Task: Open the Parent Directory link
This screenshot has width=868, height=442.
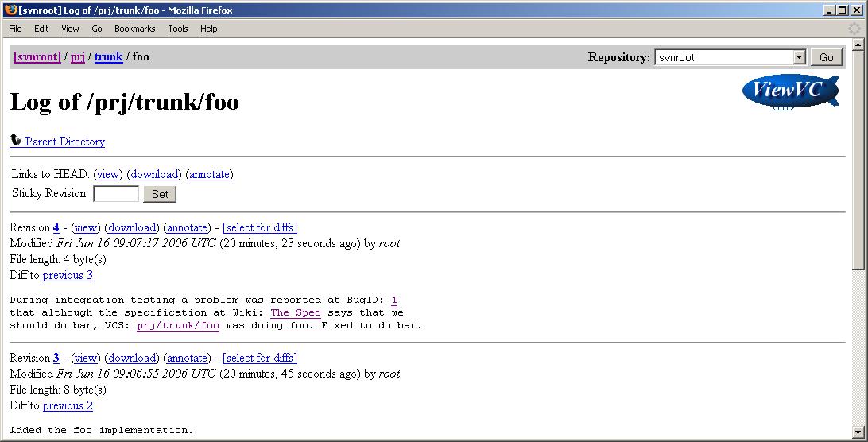Action: pos(65,142)
